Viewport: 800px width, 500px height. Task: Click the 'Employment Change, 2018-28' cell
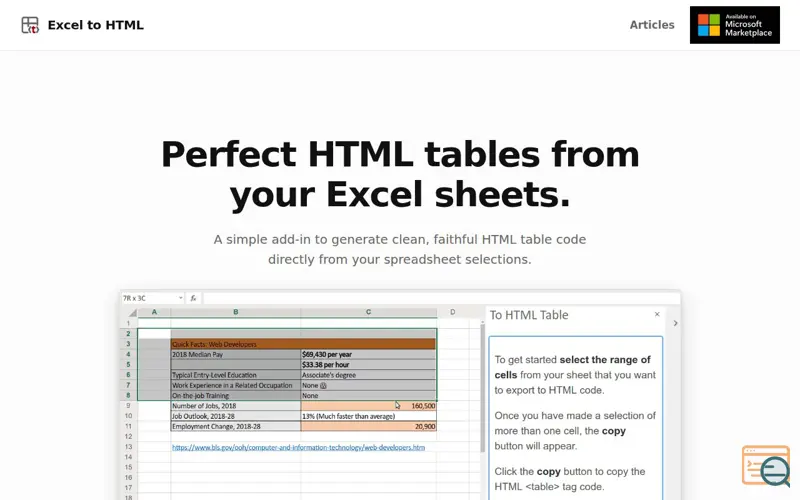click(236, 426)
